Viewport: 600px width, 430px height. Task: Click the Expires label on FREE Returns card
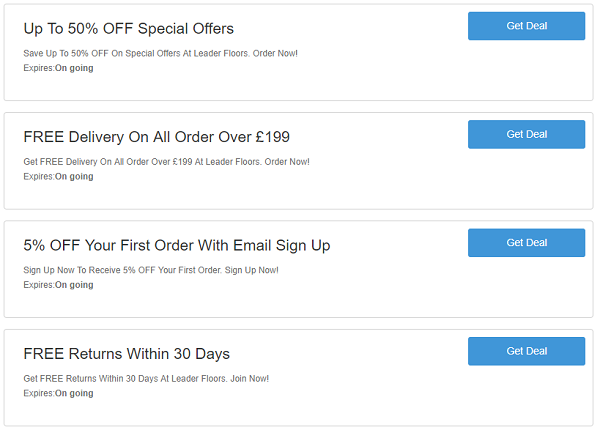coord(58,393)
